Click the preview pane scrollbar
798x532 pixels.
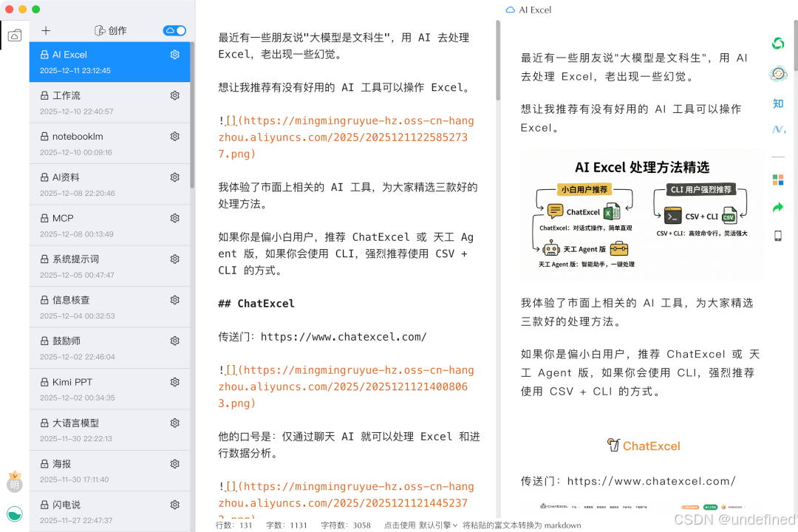click(x=796, y=46)
